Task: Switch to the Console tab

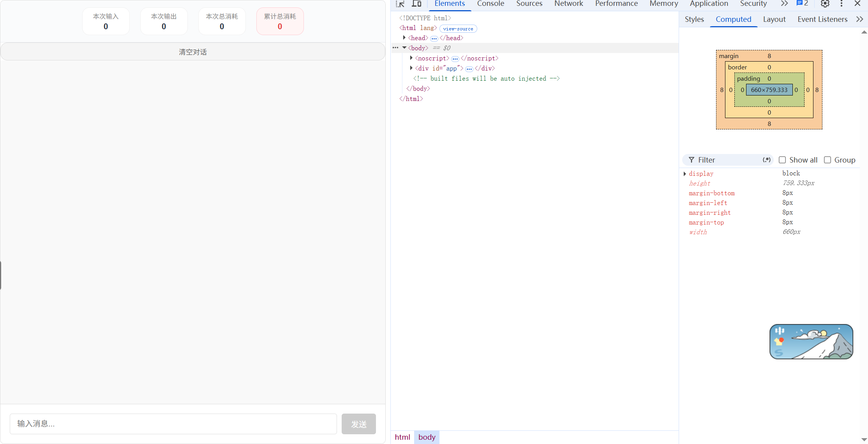Action: [490, 4]
